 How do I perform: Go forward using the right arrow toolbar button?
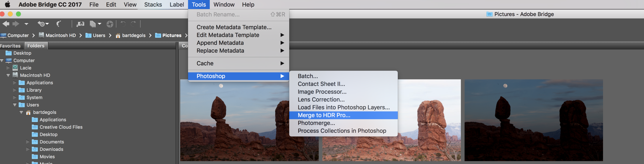point(16,24)
